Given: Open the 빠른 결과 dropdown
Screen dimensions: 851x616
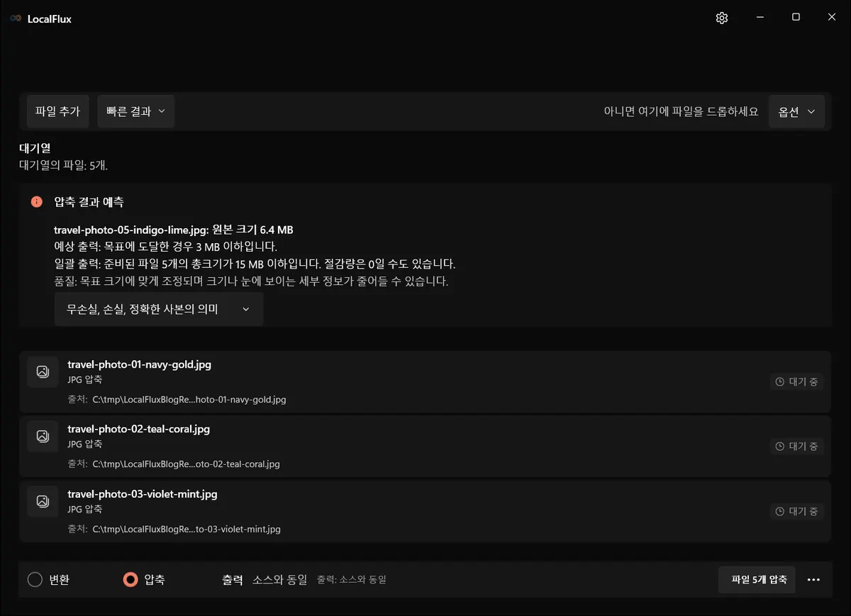Looking at the screenshot, I should (x=135, y=111).
